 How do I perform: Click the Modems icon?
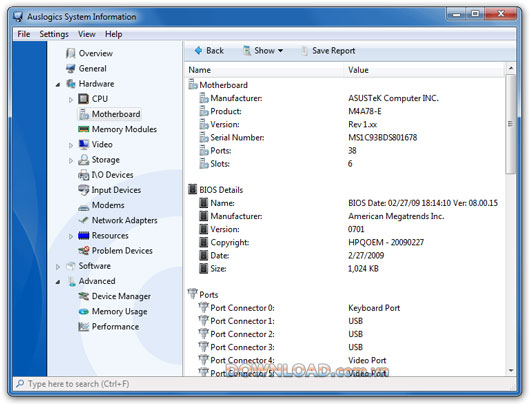tap(83, 206)
